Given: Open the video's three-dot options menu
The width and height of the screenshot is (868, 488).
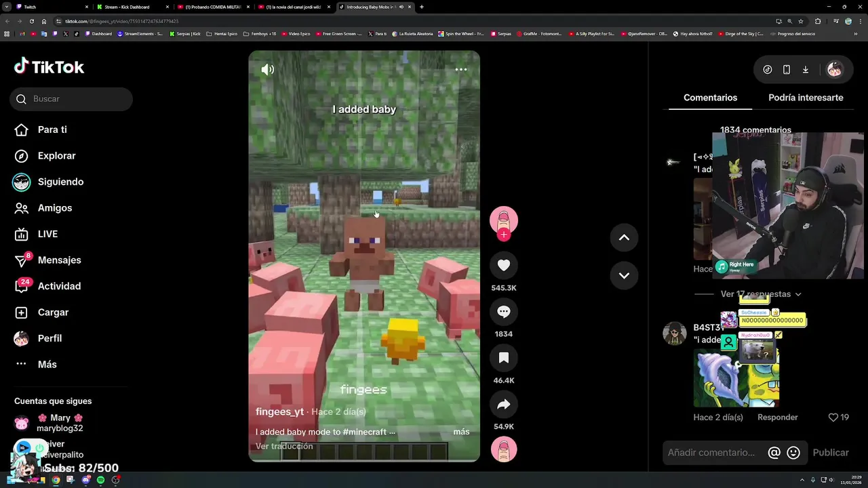Looking at the screenshot, I should [x=461, y=69].
